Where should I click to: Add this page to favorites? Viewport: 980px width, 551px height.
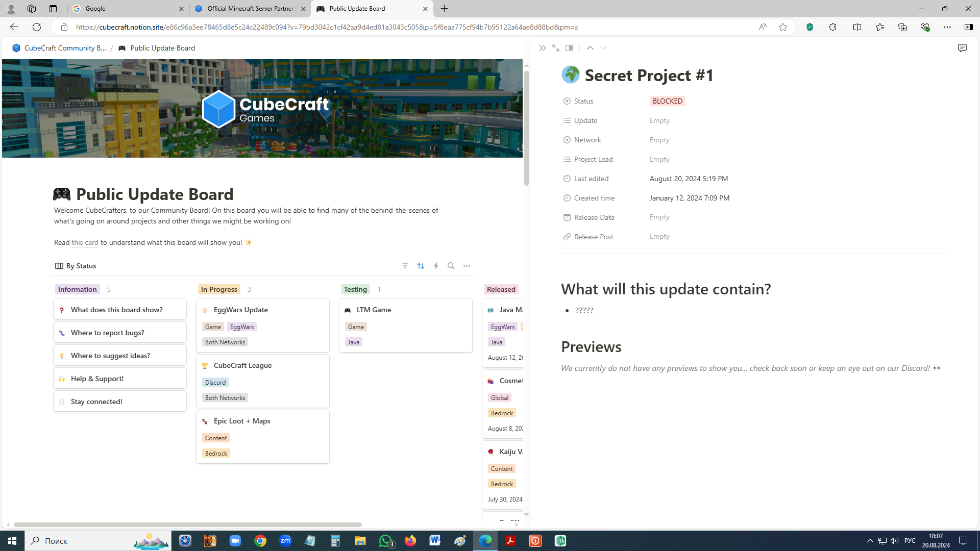pyautogui.click(x=782, y=27)
